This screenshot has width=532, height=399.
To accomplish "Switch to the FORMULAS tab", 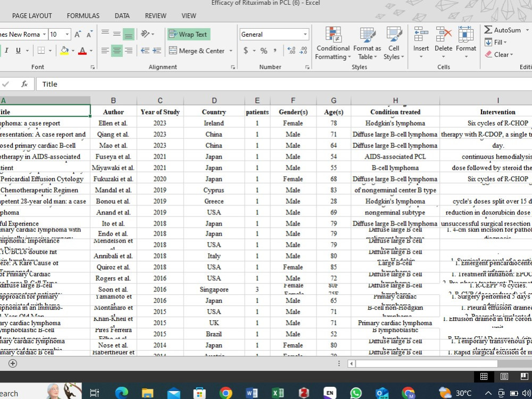I will (83, 15).
